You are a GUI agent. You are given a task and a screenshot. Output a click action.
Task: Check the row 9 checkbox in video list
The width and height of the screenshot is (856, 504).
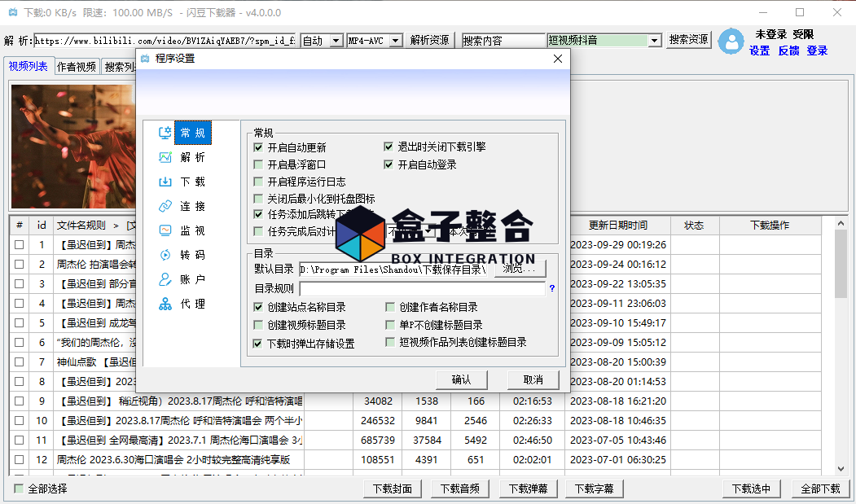click(19, 401)
